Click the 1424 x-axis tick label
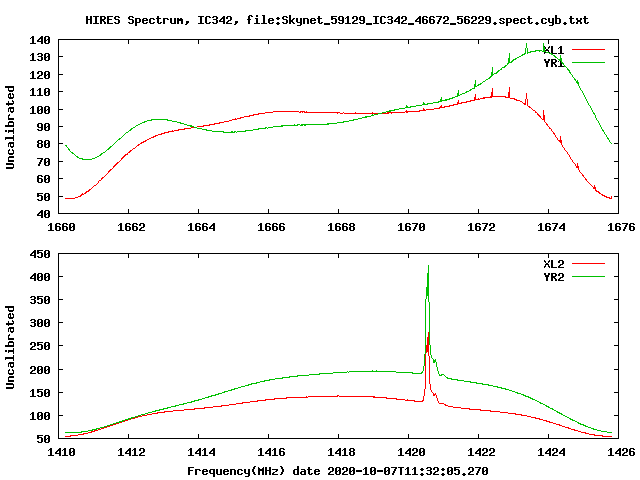640x480 pixels. [x=551, y=452]
